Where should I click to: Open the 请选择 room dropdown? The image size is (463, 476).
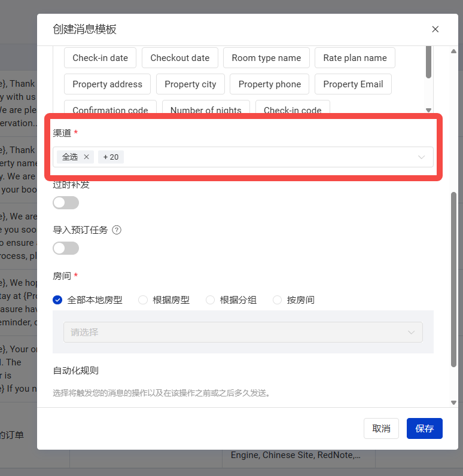pos(243,332)
